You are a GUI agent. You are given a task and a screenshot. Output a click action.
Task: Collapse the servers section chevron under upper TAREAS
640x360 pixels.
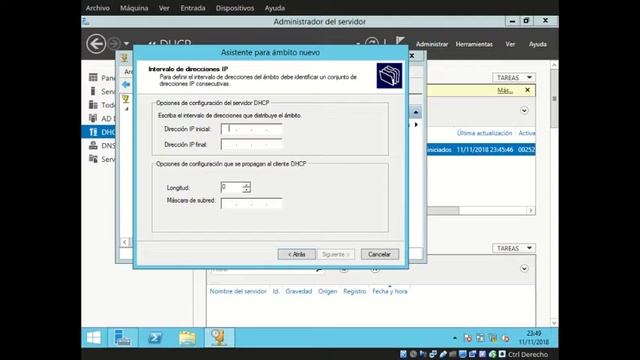coord(524,111)
